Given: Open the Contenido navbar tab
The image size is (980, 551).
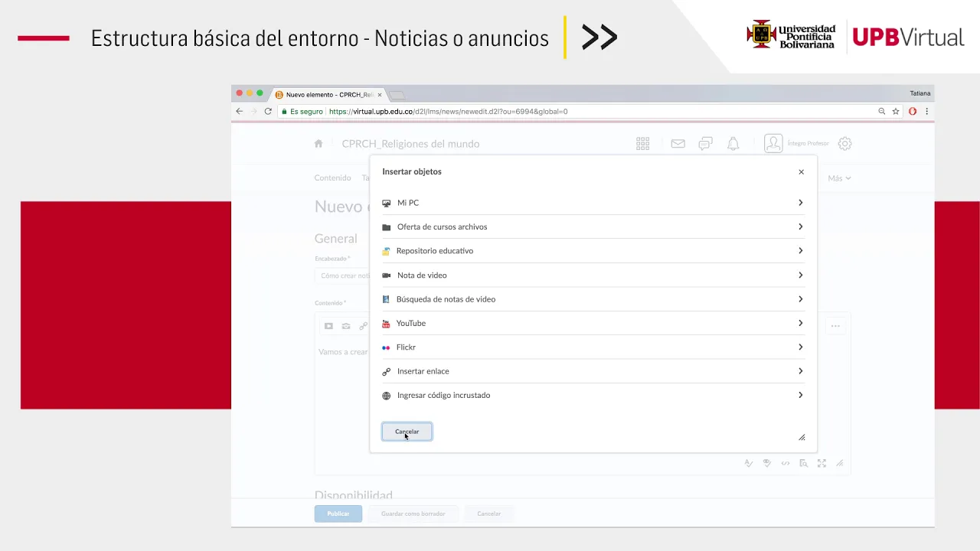Looking at the screenshot, I should 332,178.
